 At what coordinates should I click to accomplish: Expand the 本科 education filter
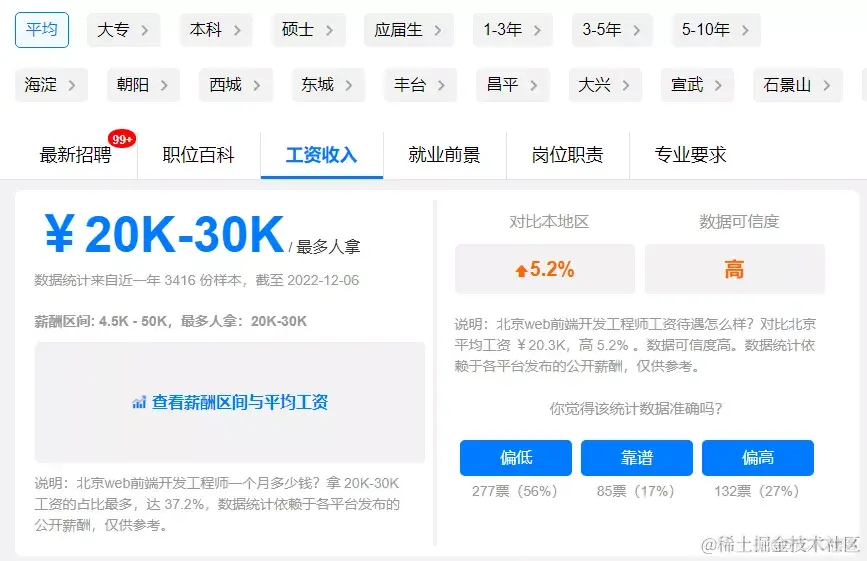(x=216, y=30)
